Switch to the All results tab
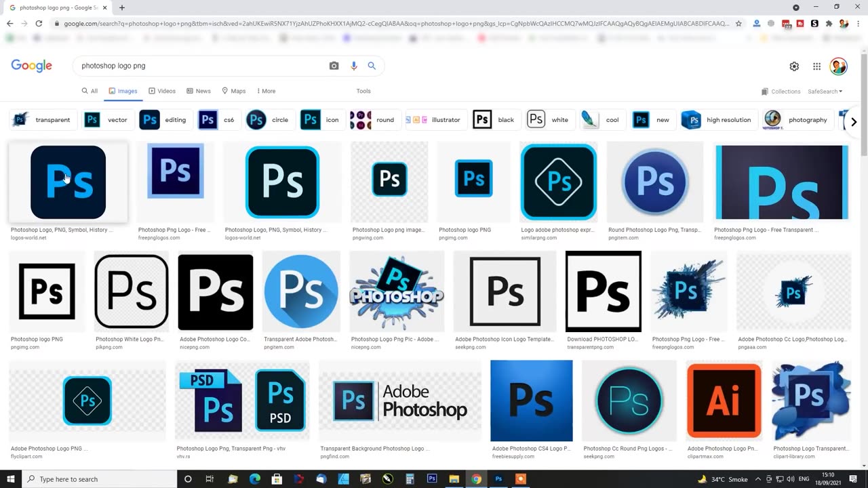 (90, 91)
